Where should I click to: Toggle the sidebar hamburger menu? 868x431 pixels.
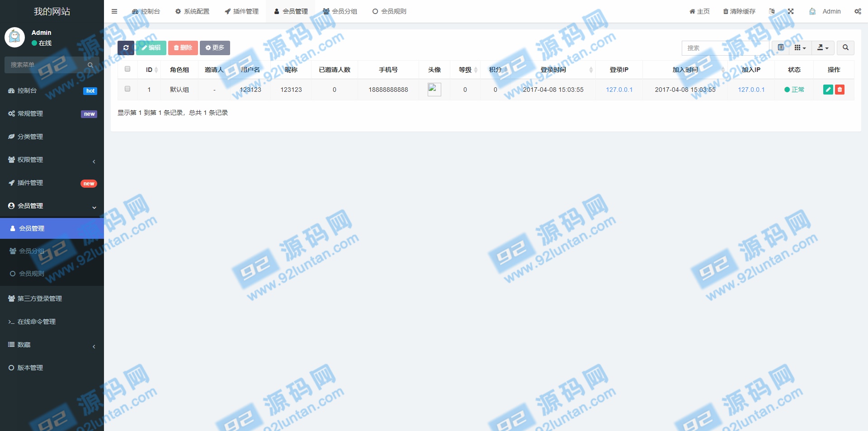114,11
